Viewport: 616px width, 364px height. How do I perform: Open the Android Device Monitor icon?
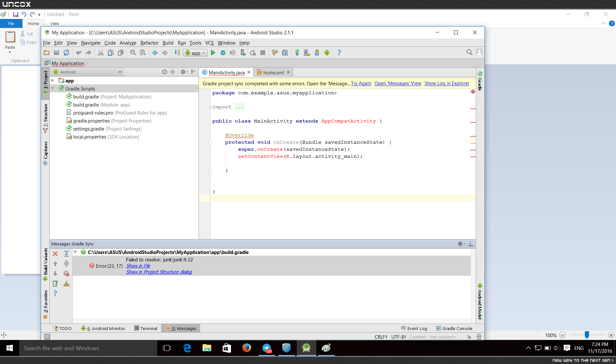click(327, 53)
